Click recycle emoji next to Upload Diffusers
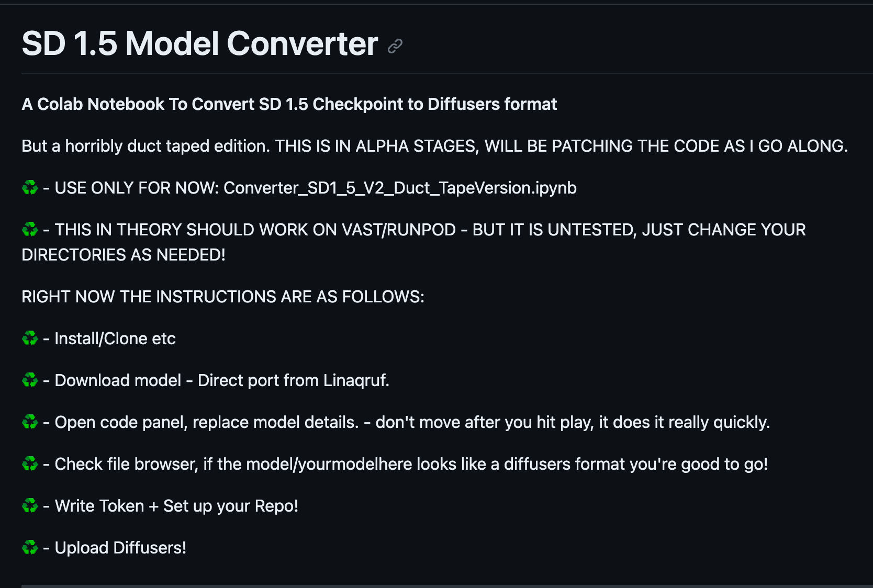Viewport: 873px width, 588px height. pyautogui.click(x=30, y=548)
